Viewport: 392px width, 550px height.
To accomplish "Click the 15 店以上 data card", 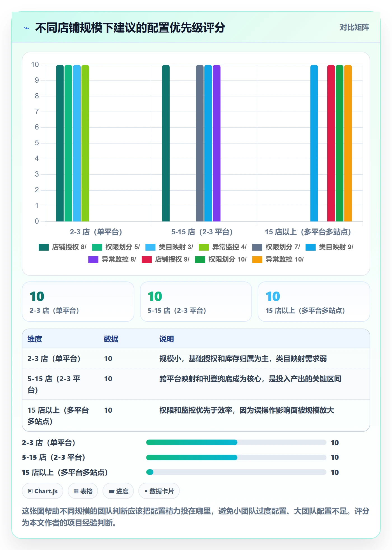I will tap(314, 302).
